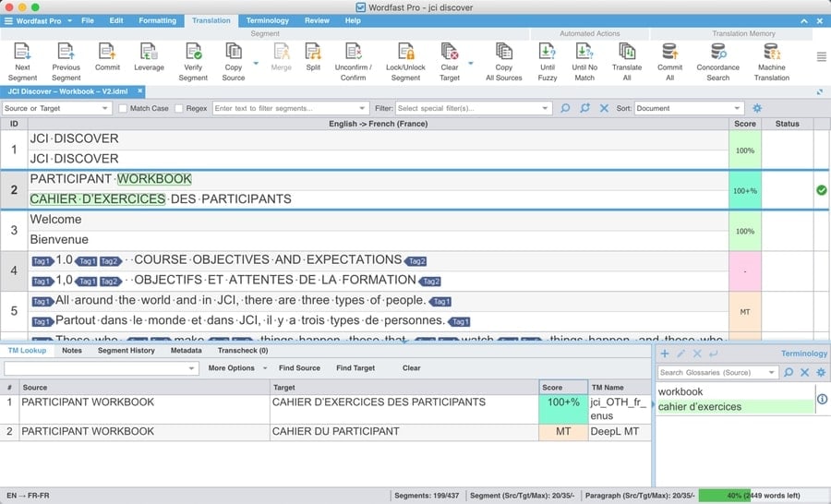Open the Help menu
This screenshot has height=504, width=831.
[x=353, y=20]
